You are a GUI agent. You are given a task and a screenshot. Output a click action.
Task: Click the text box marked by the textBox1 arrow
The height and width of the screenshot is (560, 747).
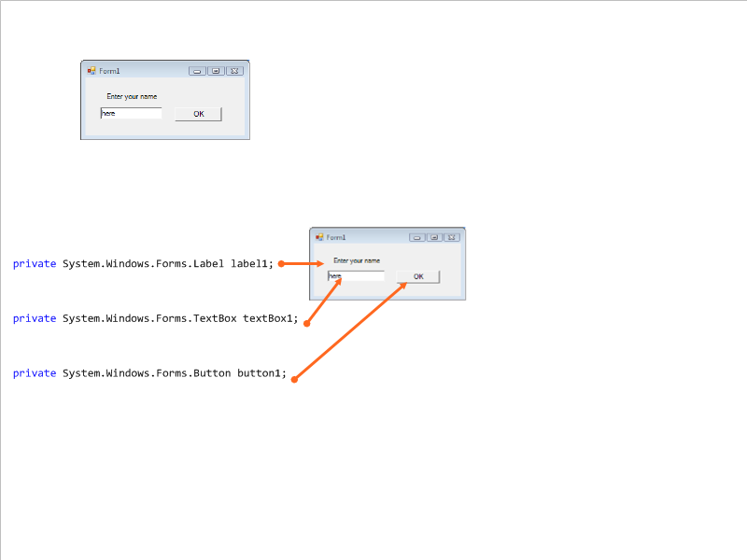[x=358, y=276]
